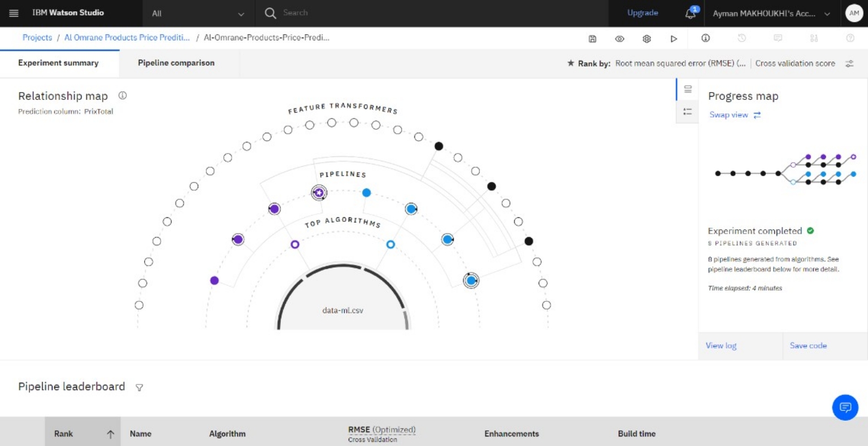Switch to Pipeline comparison tab
The image size is (868, 446).
click(176, 63)
